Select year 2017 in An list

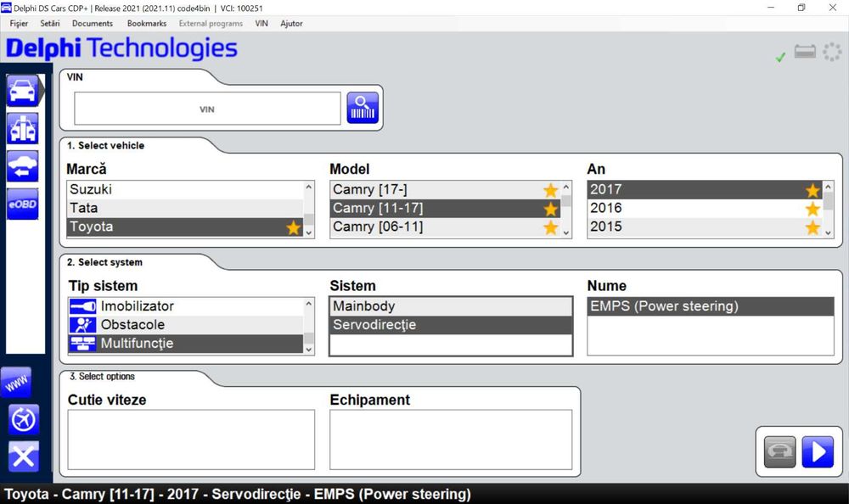pos(705,189)
